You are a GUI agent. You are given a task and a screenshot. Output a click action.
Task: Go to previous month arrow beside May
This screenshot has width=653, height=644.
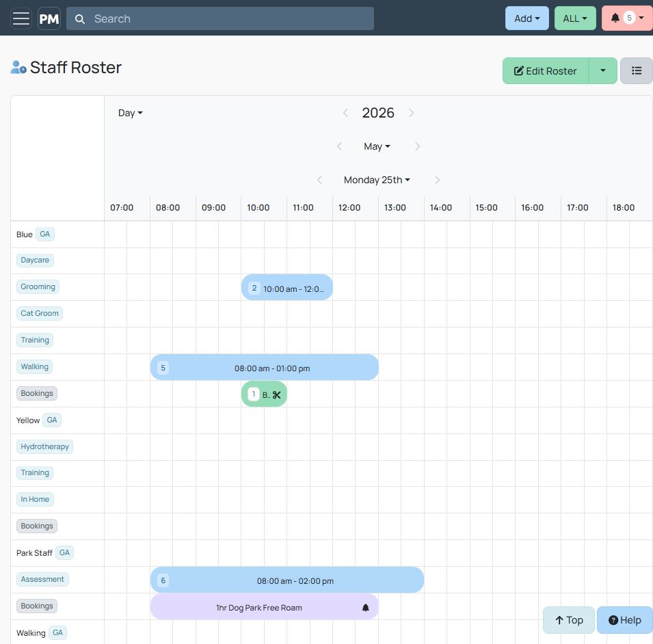click(339, 146)
